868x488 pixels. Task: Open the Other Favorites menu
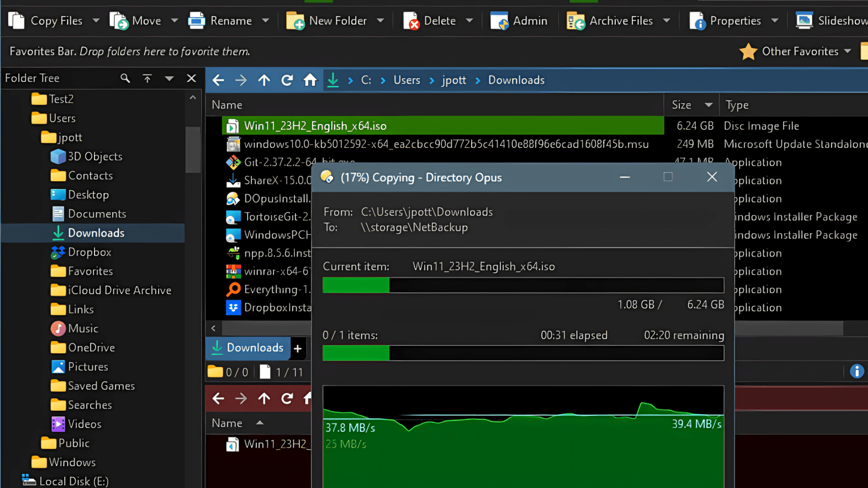(x=796, y=52)
